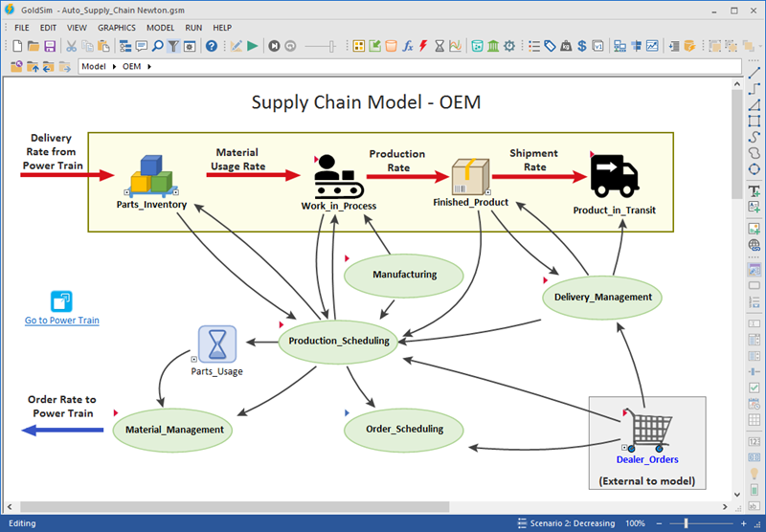Open the blue tag icon tool
This screenshot has height=532, width=766.
point(550,46)
